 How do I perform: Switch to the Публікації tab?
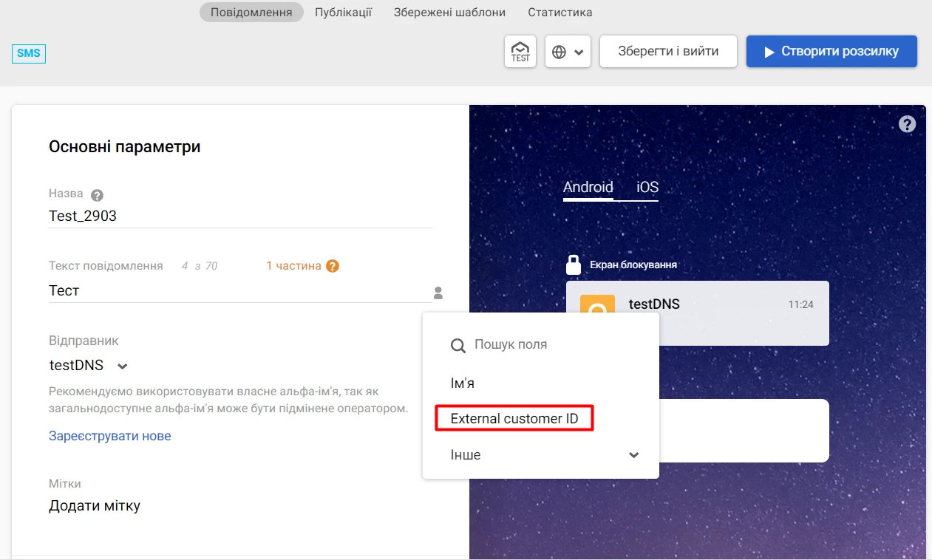click(x=343, y=13)
